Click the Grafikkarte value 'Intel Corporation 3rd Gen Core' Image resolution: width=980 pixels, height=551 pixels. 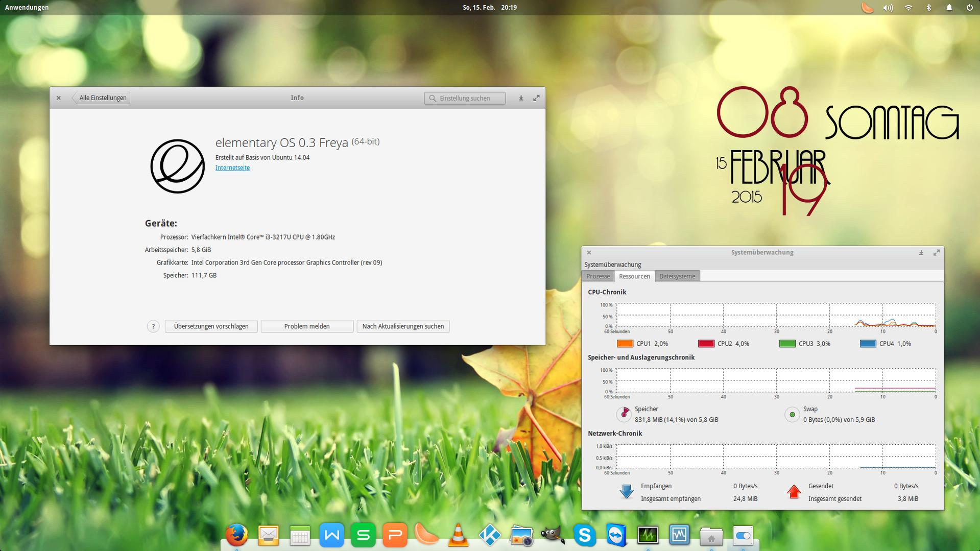pyautogui.click(x=286, y=262)
